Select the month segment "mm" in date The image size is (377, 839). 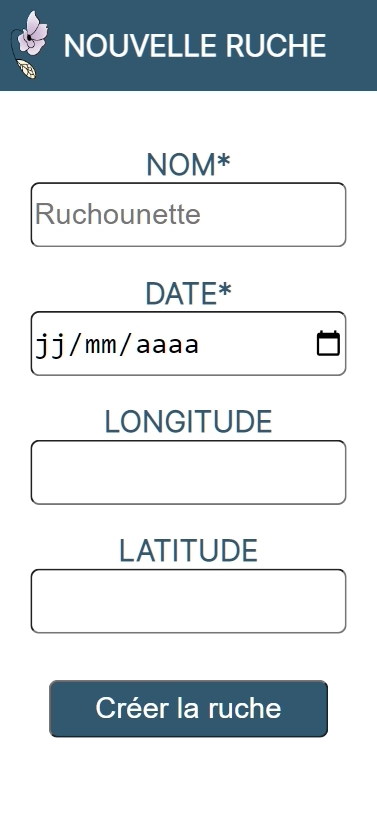point(100,344)
